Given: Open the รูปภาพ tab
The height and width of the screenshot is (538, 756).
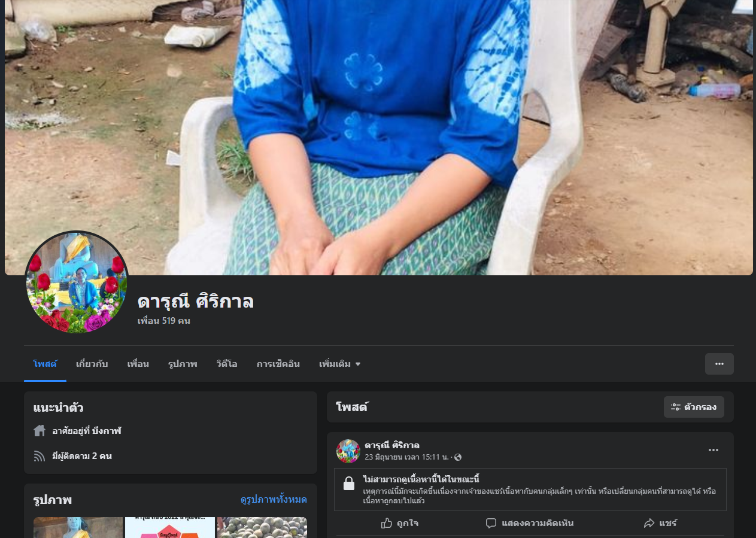Looking at the screenshot, I should tap(183, 364).
